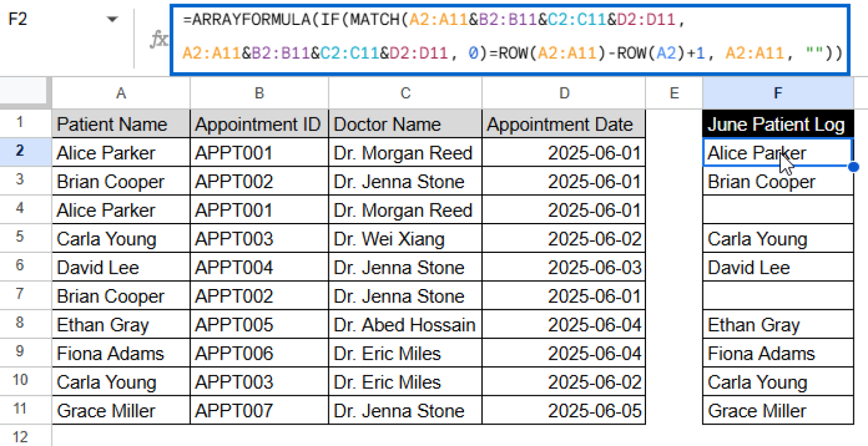Select column header F
The width and height of the screenshot is (868, 446).
coord(778,93)
